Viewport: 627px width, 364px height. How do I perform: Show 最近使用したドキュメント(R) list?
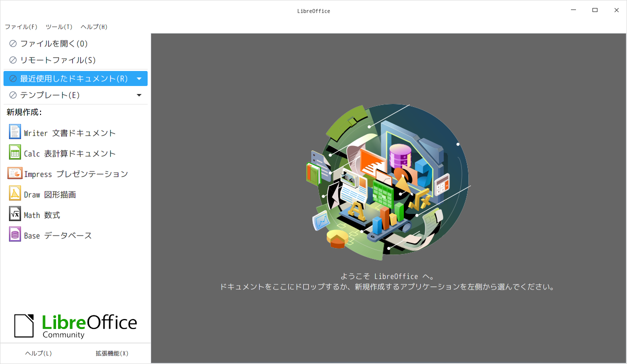coord(76,79)
